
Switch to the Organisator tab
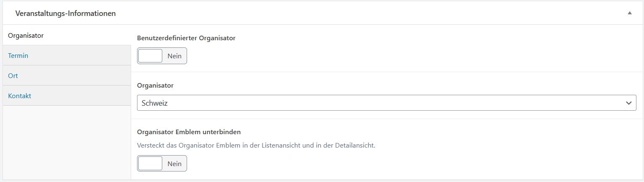click(x=26, y=35)
